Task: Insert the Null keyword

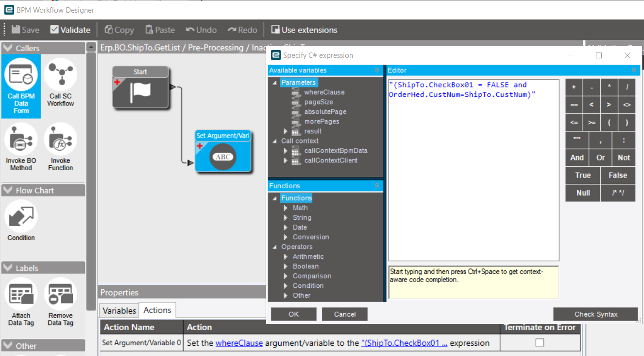Action: point(583,193)
